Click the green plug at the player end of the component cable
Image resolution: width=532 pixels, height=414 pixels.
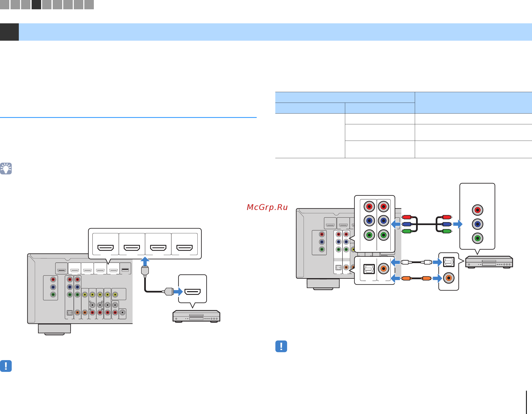446,231
